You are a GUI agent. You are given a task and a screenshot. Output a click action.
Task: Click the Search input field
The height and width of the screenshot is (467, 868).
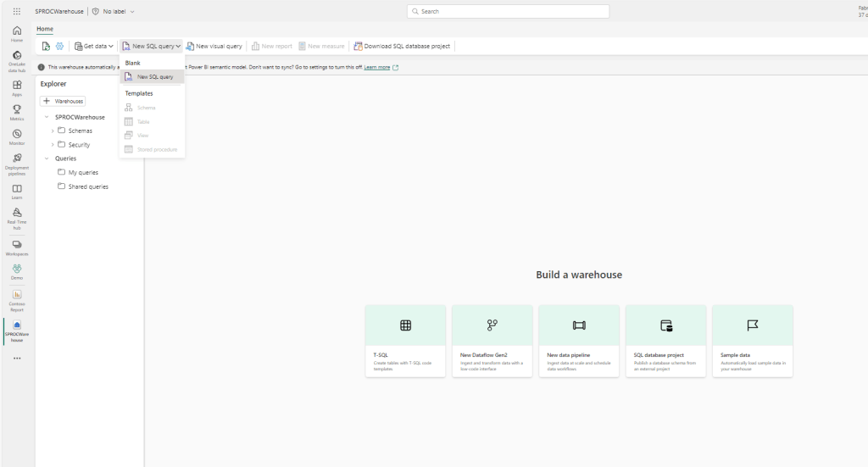[x=508, y=11]
